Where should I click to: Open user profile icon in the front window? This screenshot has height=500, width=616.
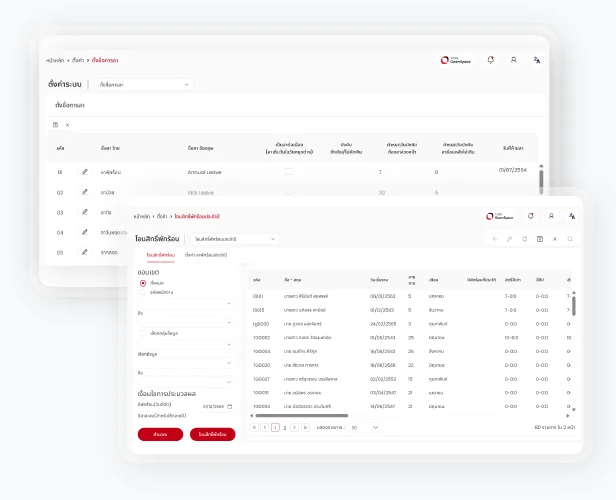click(551, 216)
